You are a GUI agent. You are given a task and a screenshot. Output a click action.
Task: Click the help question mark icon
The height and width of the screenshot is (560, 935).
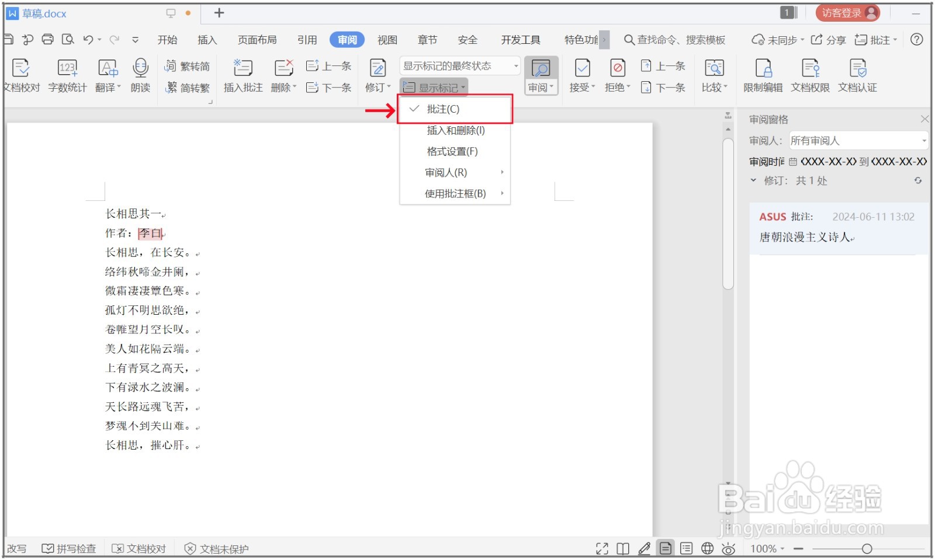pyautogui.click(x=917, y=39)
